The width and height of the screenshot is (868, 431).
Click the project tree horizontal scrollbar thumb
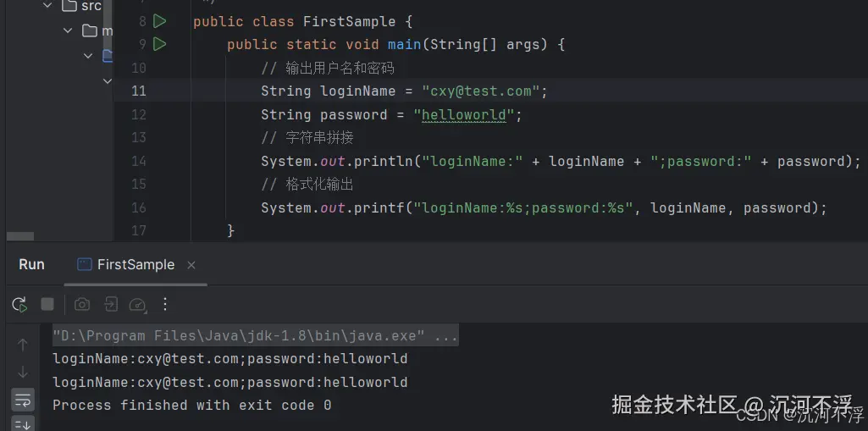[20, 236]
